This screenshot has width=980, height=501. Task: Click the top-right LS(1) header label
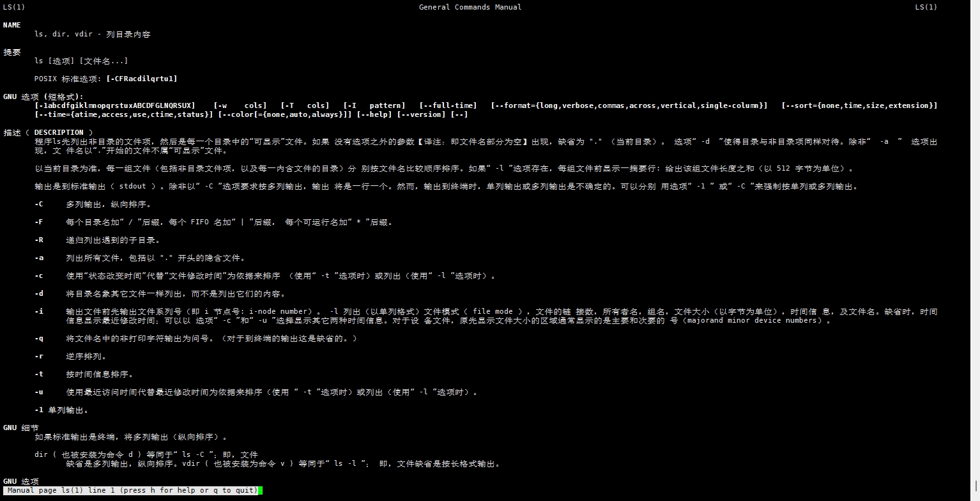[925, 7]
